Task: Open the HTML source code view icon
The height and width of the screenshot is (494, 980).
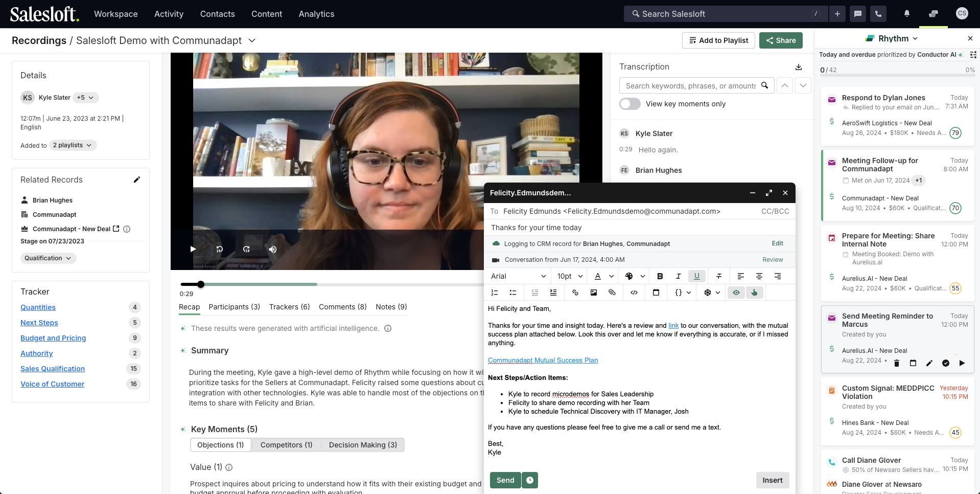Action: tap(634, 293)
